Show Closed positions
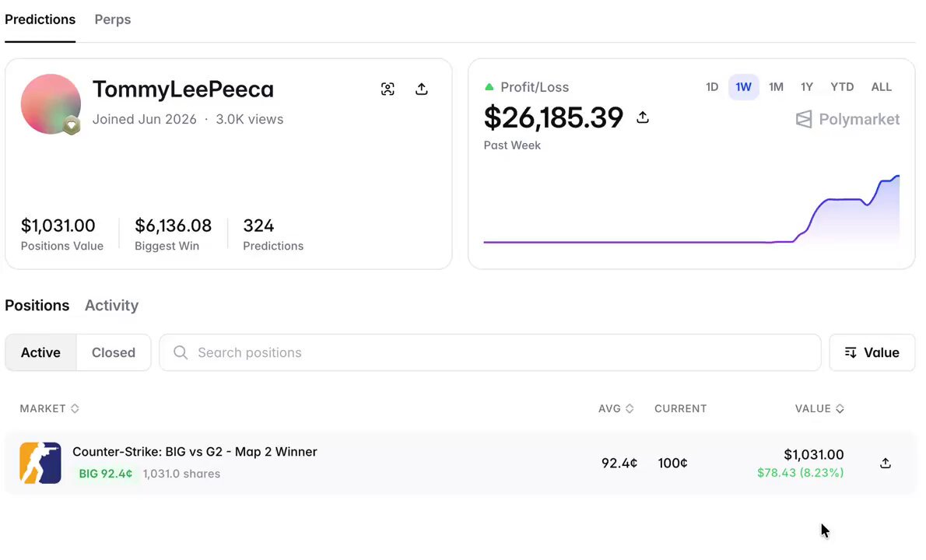The width and height of the screenshot is (926, 560). [114, 353]
